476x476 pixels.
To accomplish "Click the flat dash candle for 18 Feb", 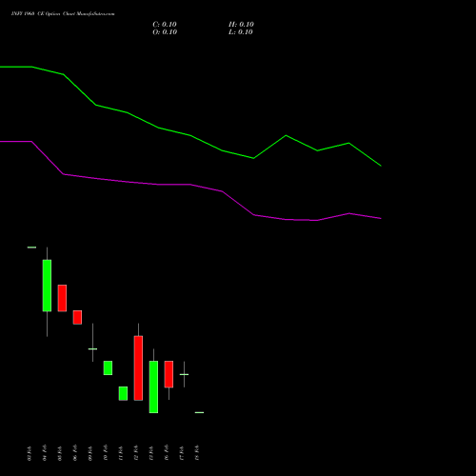I will [x=199, y=412].
